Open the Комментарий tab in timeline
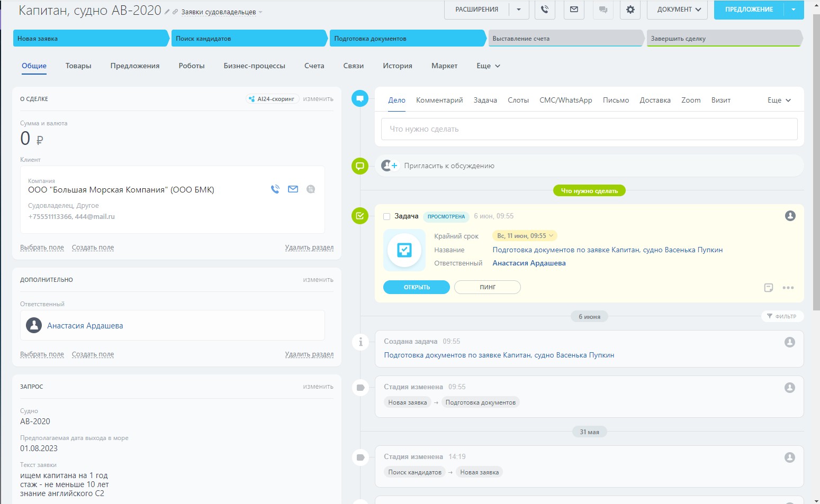The height and width of the screenshot is (504, 820). coord(439,100)
